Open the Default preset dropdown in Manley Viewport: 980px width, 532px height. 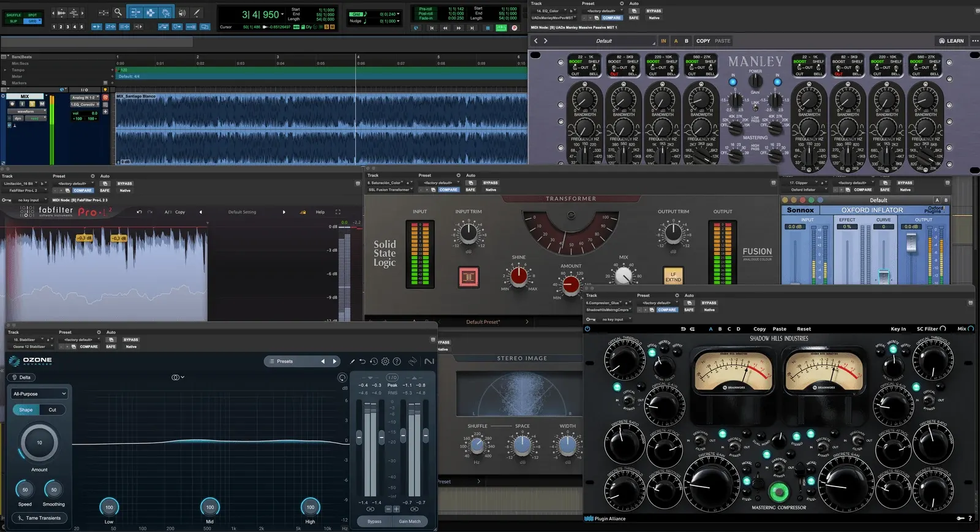point(604,41)
